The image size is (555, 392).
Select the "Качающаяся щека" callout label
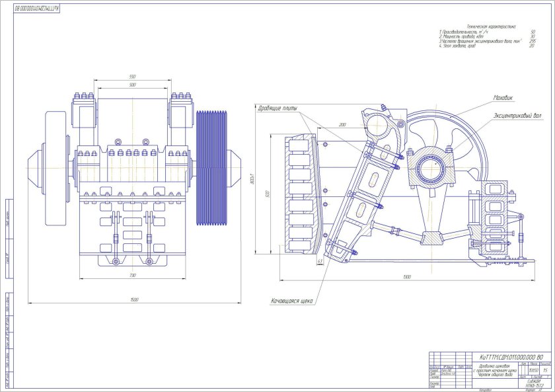291,301
